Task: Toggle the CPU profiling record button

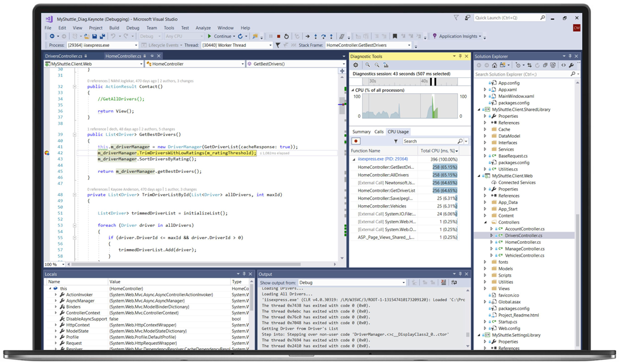Action: pos(356,141)
